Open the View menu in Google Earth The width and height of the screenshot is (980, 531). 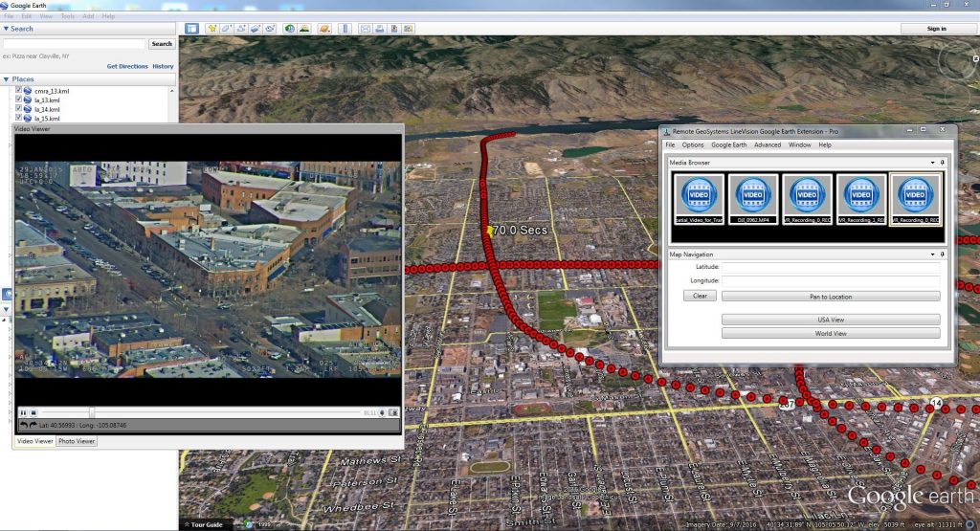pos(46,16)
